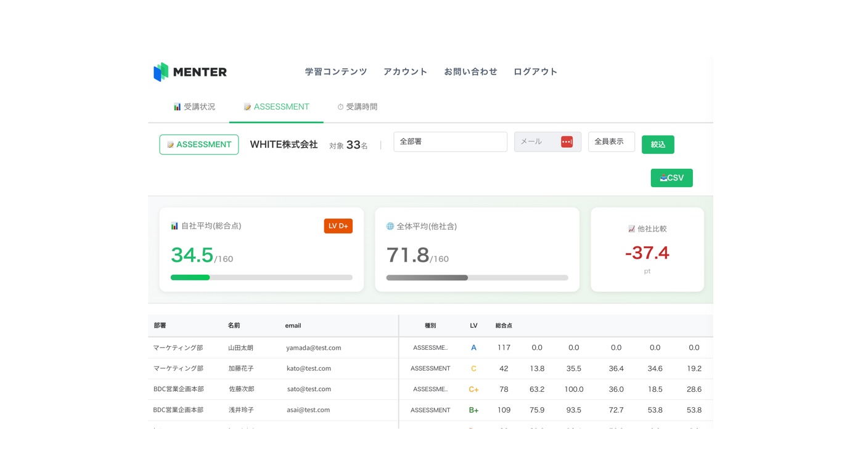Click the 総合点 column header

point(504,326)
